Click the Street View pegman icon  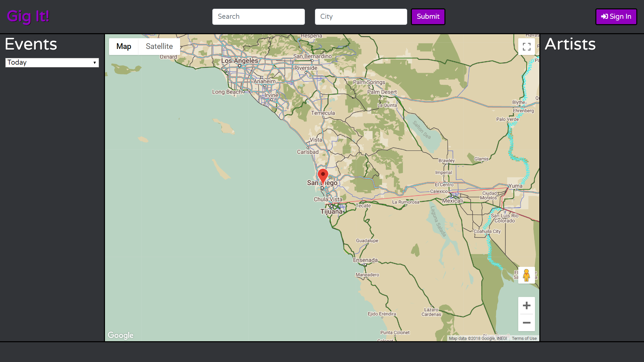[x=526, y=275]
